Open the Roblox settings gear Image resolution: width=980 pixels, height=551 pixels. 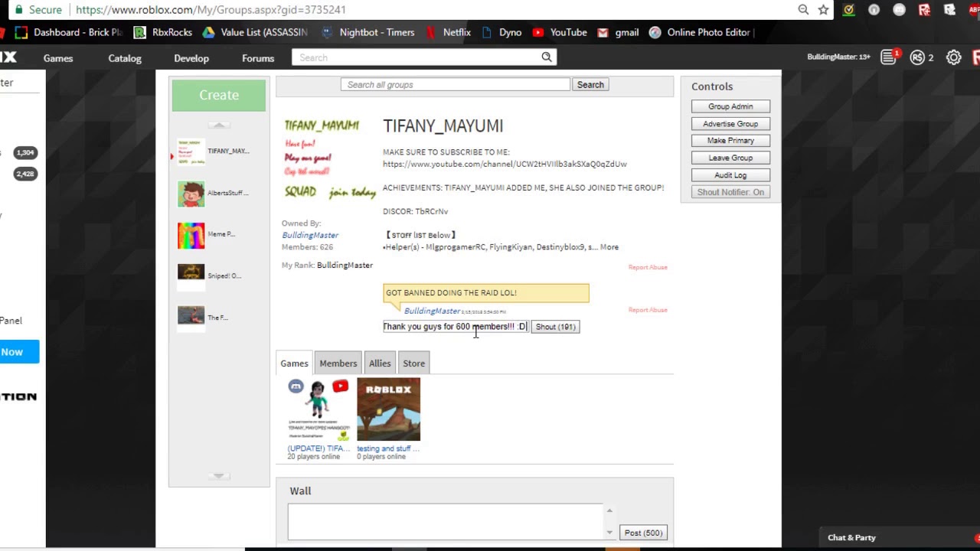coord(953,57)
